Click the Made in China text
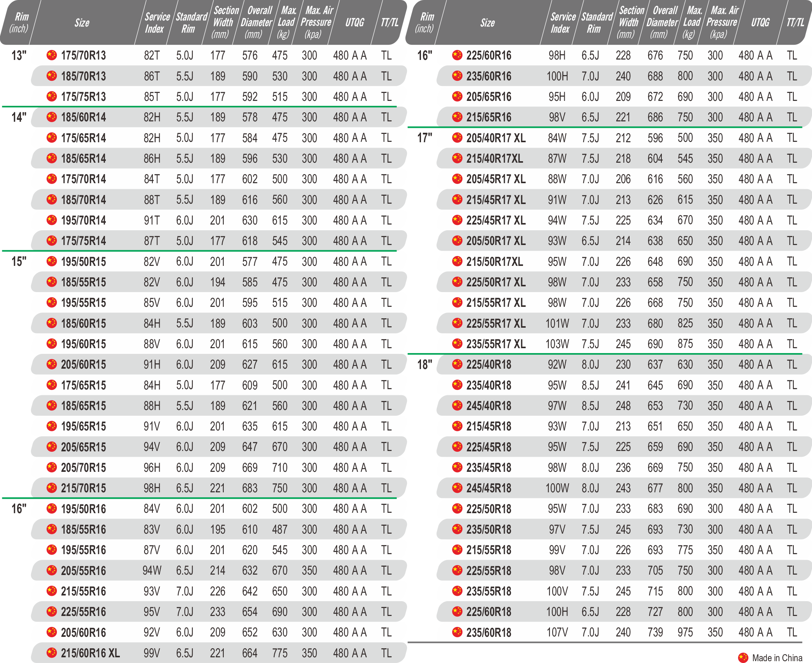 [x=777, y=658]
